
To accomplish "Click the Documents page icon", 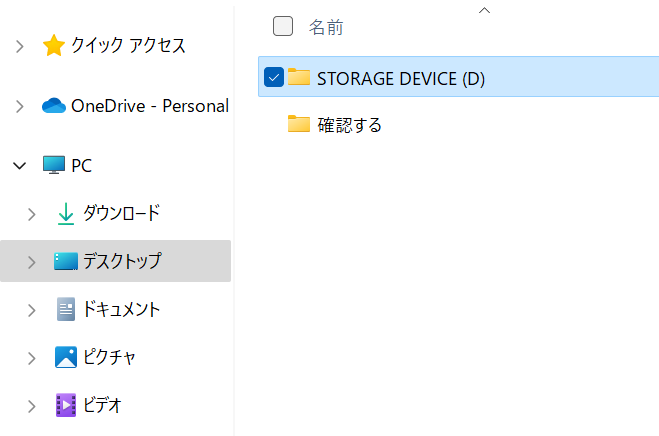I will 66,309.
